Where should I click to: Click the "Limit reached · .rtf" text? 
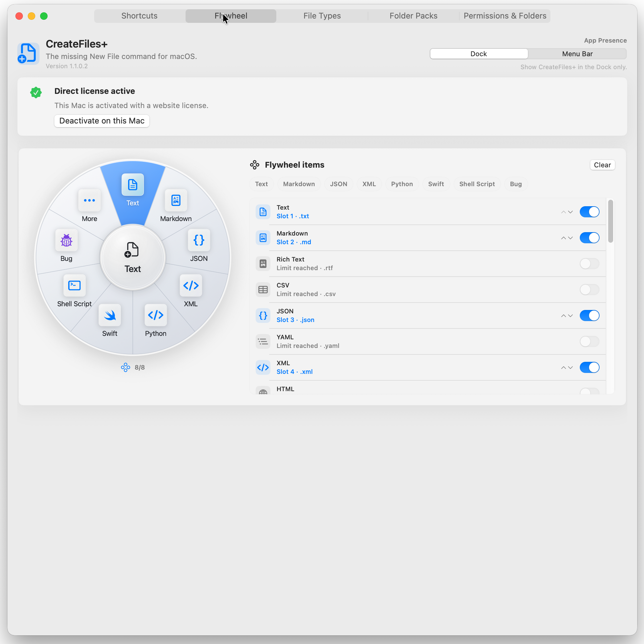tap(304, 268)
